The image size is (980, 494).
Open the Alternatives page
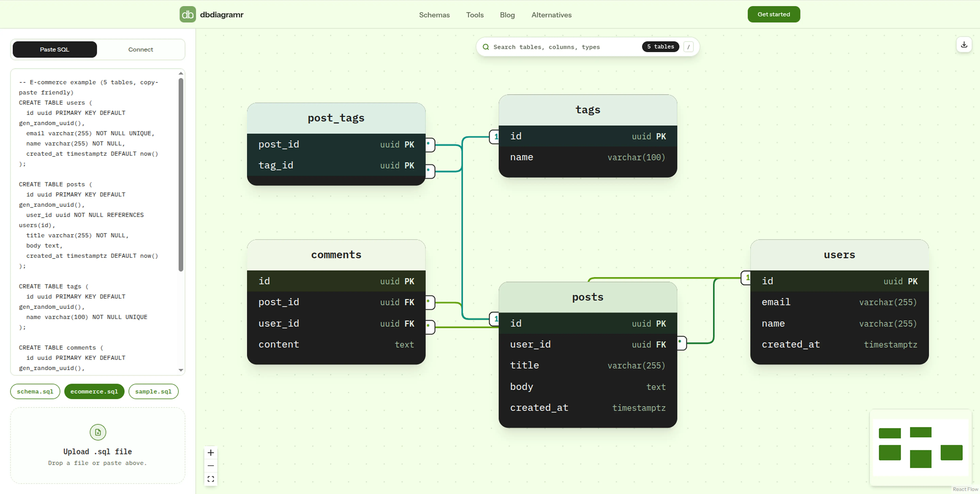pyautogui.click(x=551, y=15)
